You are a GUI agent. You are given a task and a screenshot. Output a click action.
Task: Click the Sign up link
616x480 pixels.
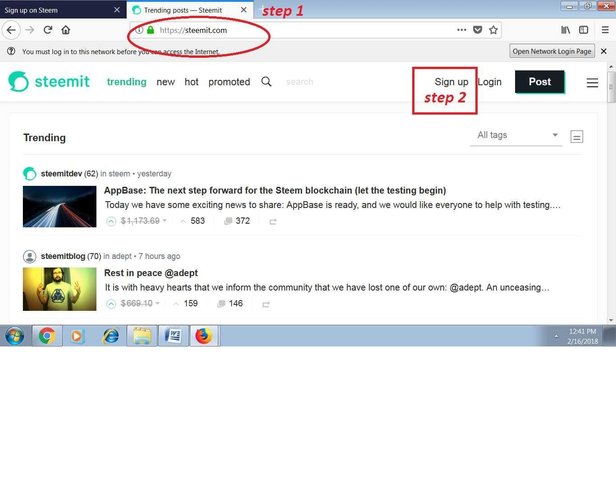tap(451, 82)
